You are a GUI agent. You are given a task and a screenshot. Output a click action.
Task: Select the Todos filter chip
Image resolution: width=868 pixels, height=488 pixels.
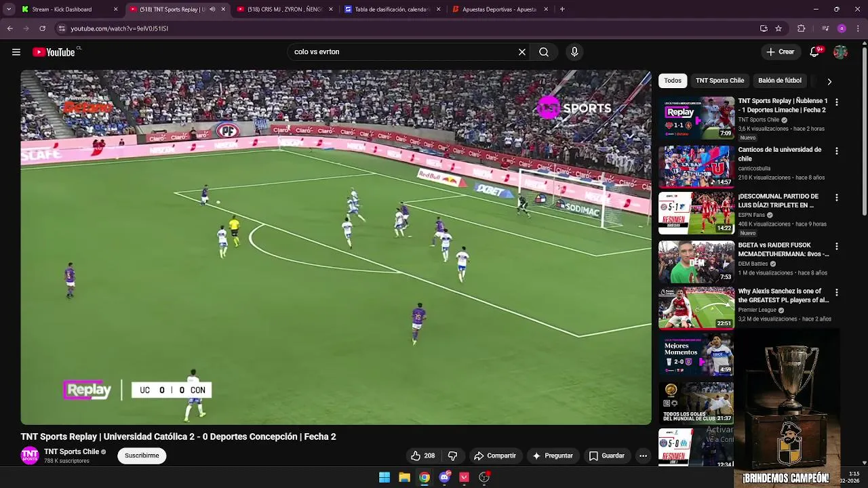click(x=673, y=81)
